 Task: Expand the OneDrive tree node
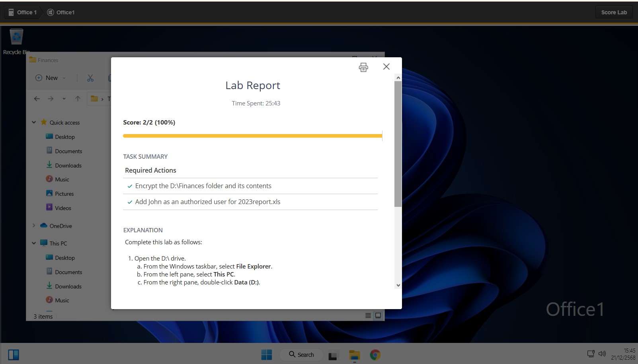coord(34,226)
